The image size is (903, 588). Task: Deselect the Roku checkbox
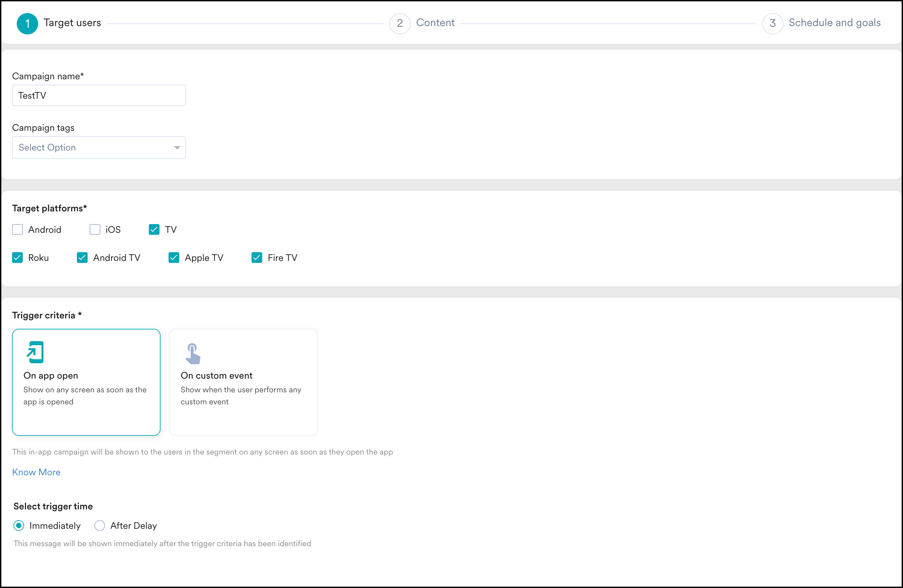(x=17, y=258)
